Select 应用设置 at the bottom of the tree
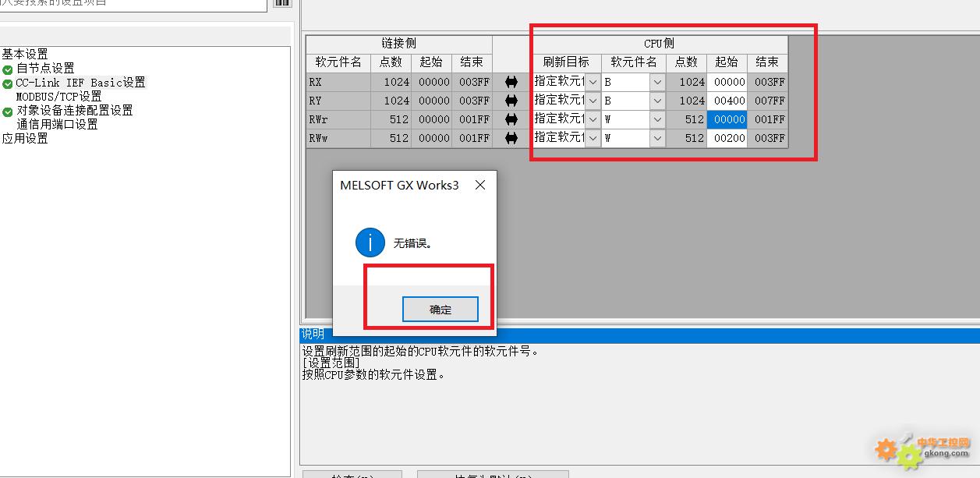This screenshot has height=478, width=980. pyautogui.click(x=24, y=138)
